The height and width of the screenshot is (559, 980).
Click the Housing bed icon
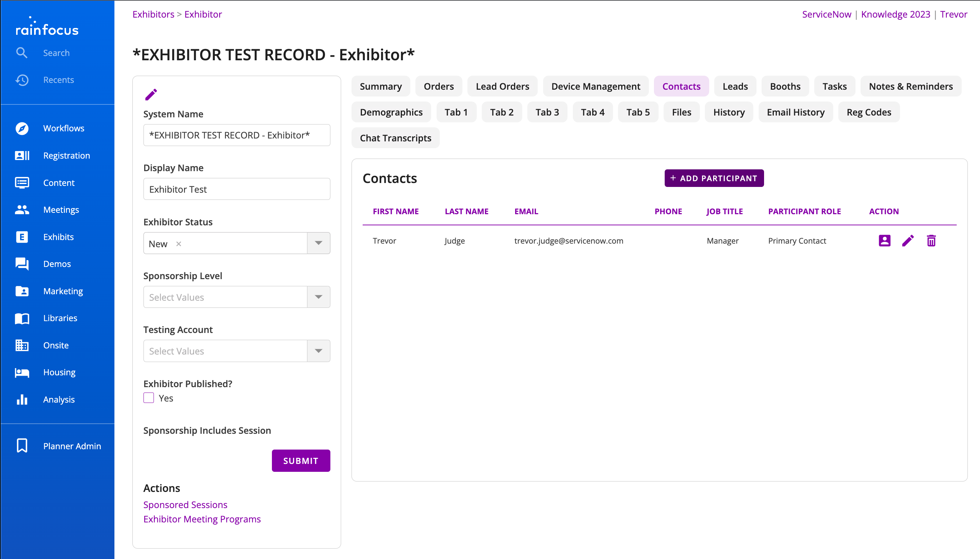22,372
